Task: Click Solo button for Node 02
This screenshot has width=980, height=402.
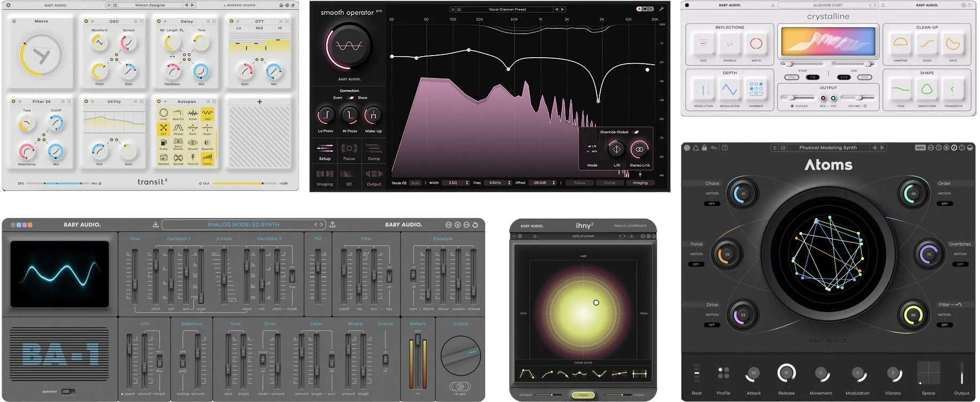Action: click(415, 183)
